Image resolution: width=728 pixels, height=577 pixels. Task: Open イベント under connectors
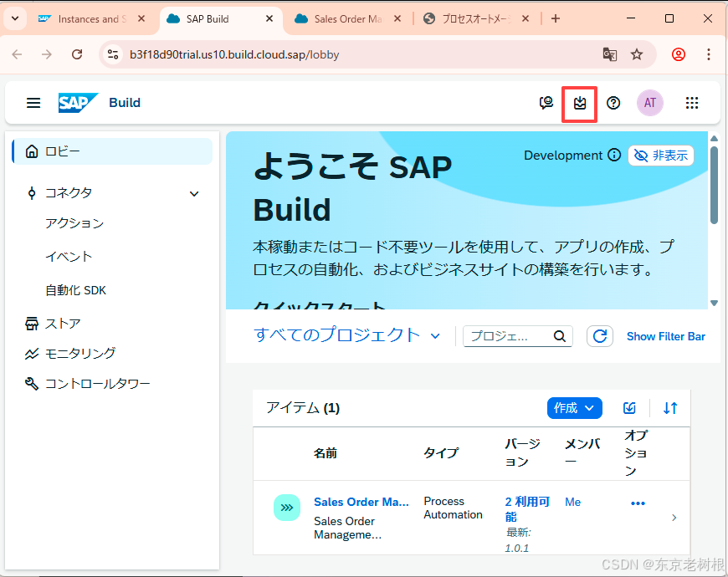(69, 257)
